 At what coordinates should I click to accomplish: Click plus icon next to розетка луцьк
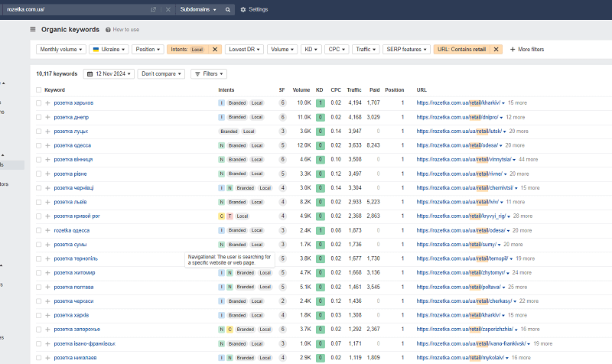pyautogui.click(x=47, y=132)
